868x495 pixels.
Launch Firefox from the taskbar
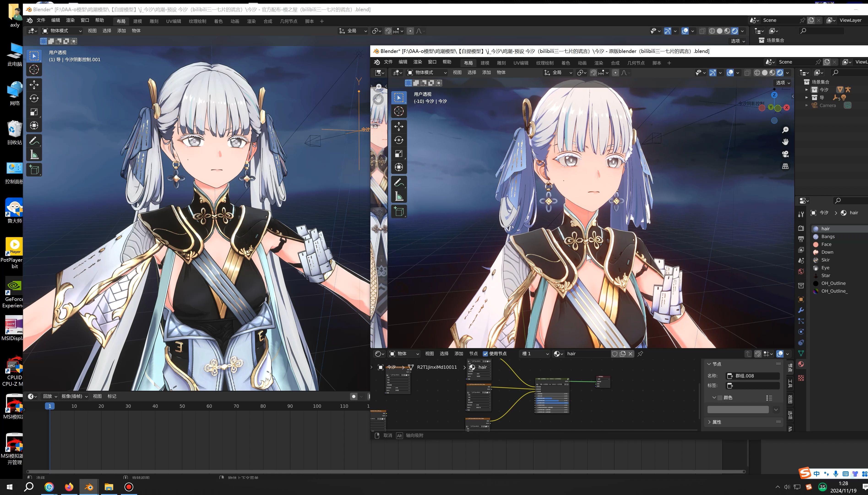[x=69, y=487]
